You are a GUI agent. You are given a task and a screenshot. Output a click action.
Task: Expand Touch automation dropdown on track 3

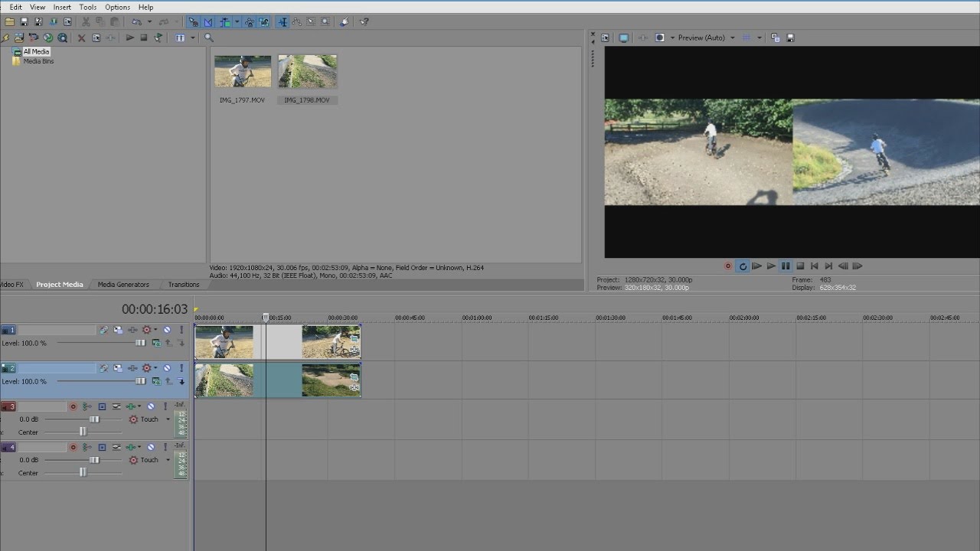168,419
